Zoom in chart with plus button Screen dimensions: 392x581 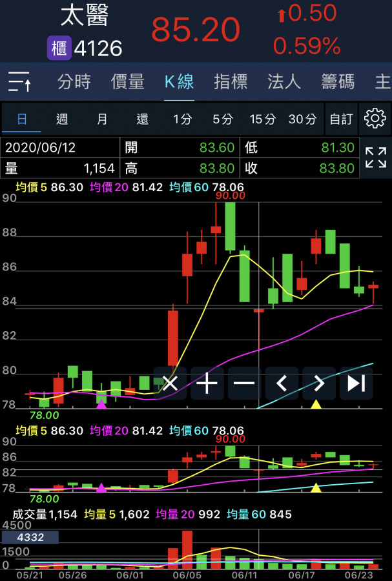click(207, 383)
